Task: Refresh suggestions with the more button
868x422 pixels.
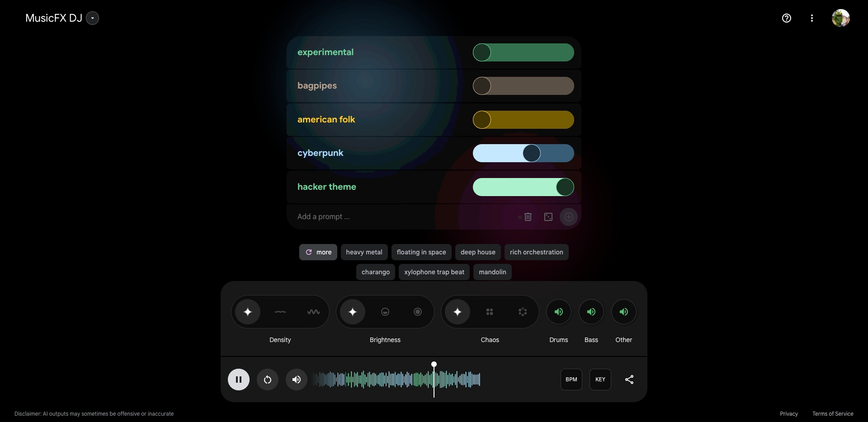Action: [x=318, y=252]
